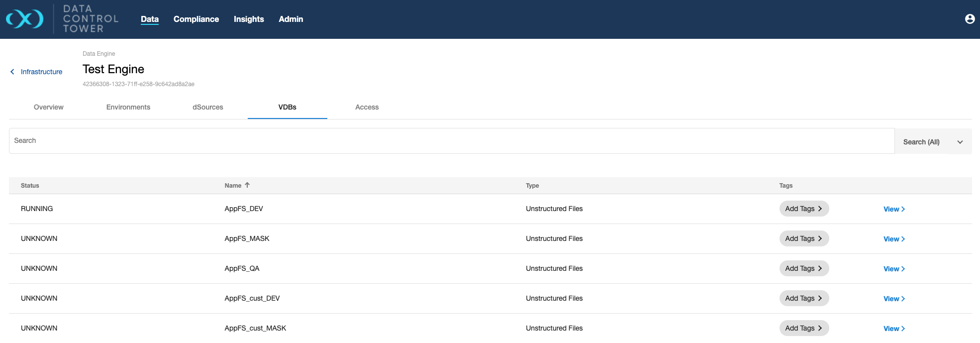
Task: Open the Insights menu
Action: click(249, 19)
